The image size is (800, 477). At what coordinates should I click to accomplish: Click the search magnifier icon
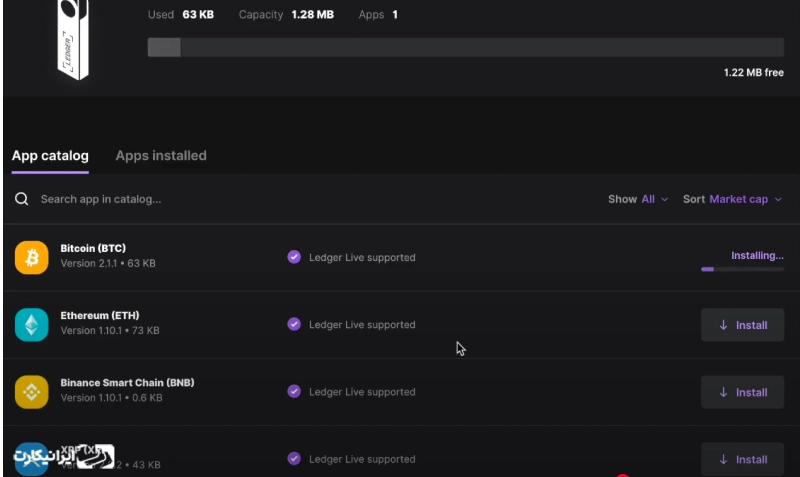tap(21, 199)
